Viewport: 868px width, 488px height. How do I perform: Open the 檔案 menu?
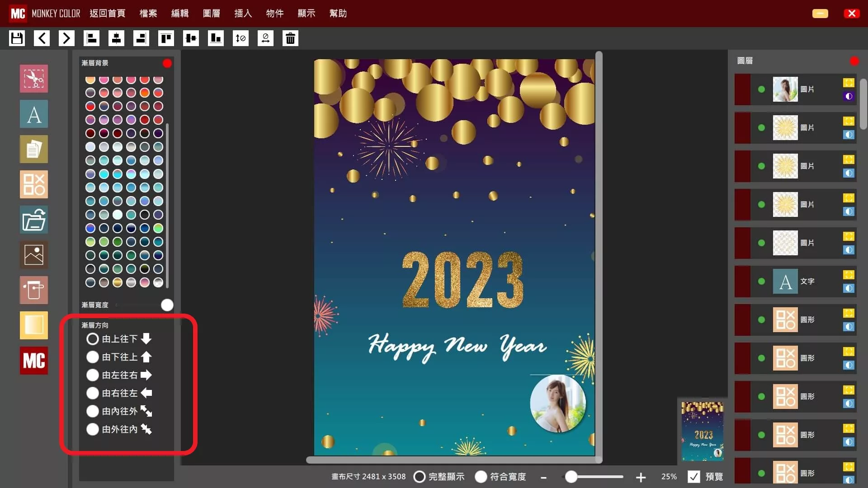coord(148,14)
